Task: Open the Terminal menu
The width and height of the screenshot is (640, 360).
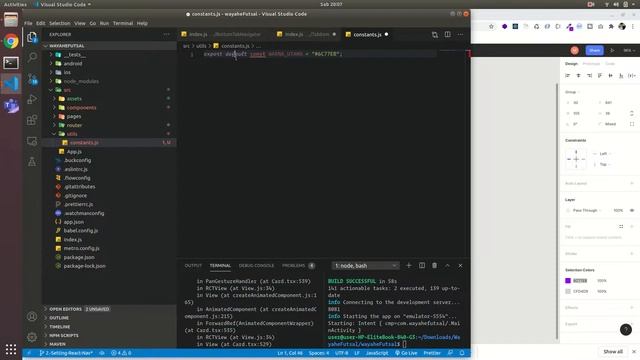Action: [x=123, y=23]
